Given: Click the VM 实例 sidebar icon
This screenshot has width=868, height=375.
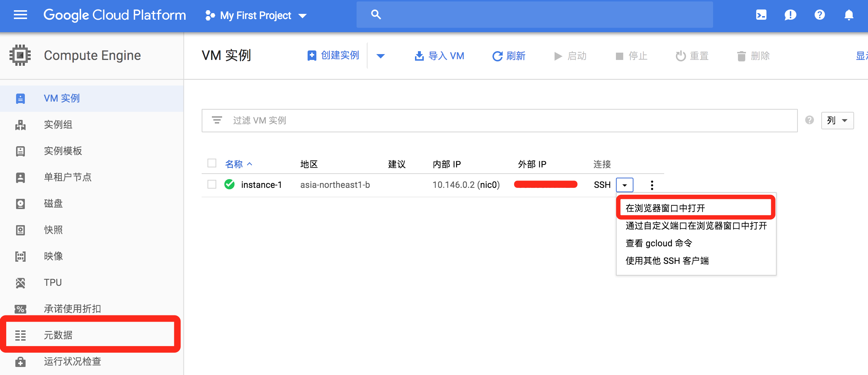Looking at the screenshot, I should [x=20, y=98].
